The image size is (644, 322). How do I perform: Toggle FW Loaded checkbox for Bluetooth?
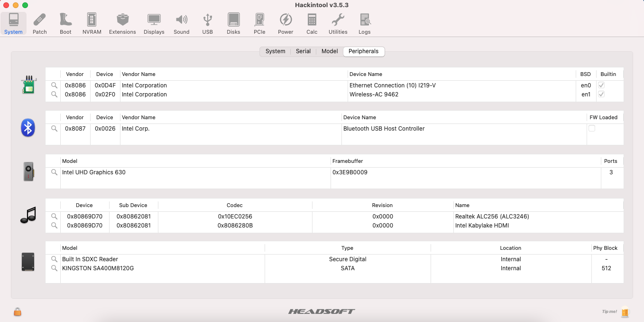tap(592, 129)
